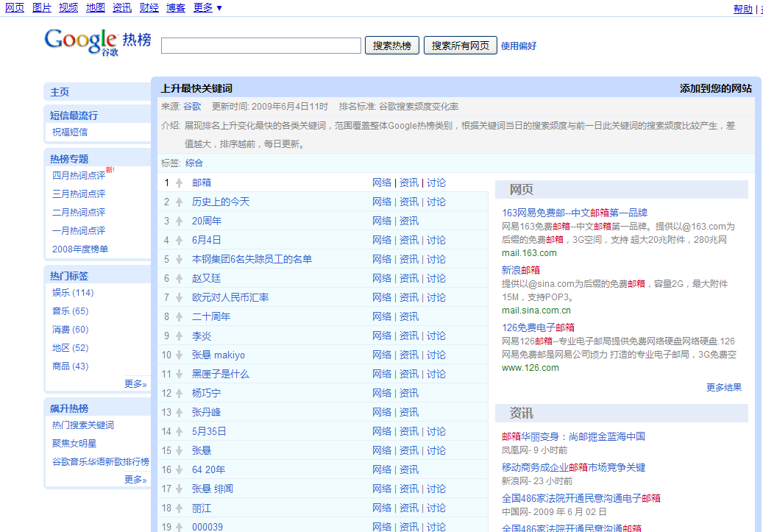Open 祝福短信 in the sidebar

pos(70,132)
